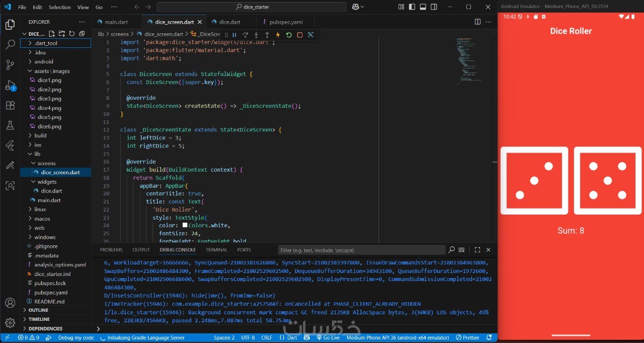Click the debug console filter field

click(361, 250)
